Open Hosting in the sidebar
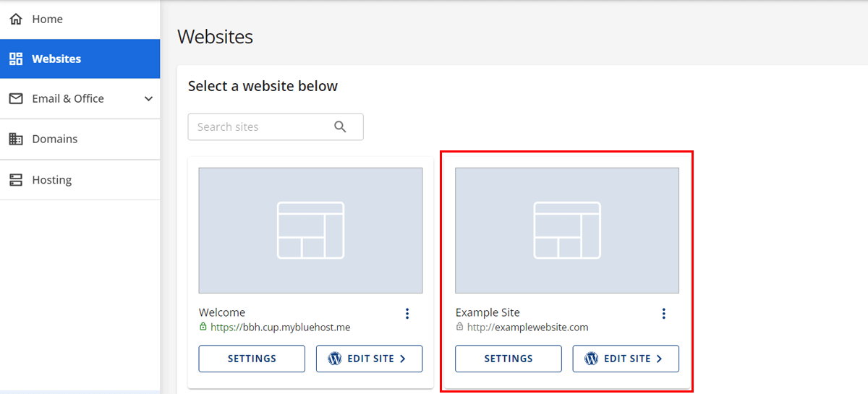The image size is (868, 394). coord(80,179)
